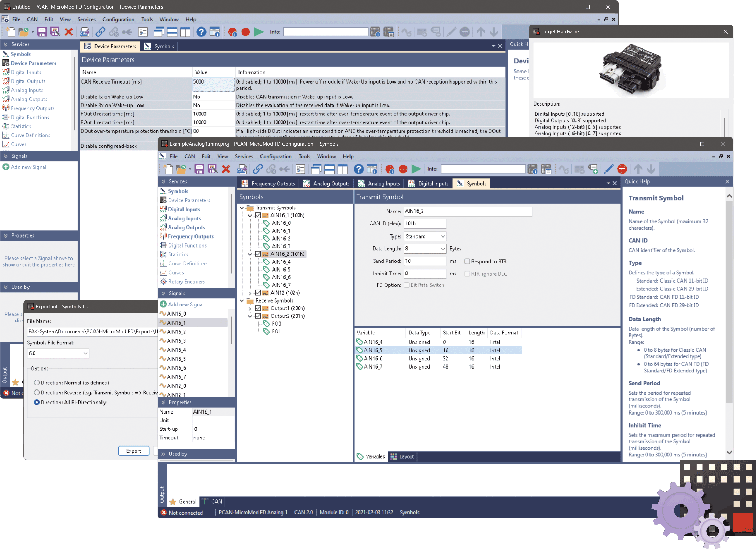The image size is (756, 550).
Task: Switch to the Frequency Outputs tab
Action: tap(269, 184)
